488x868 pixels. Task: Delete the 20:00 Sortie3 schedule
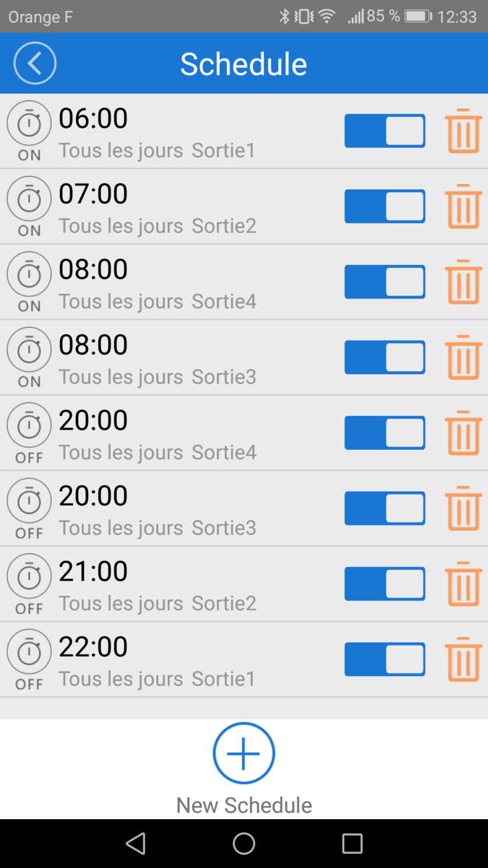pos(463,508)
